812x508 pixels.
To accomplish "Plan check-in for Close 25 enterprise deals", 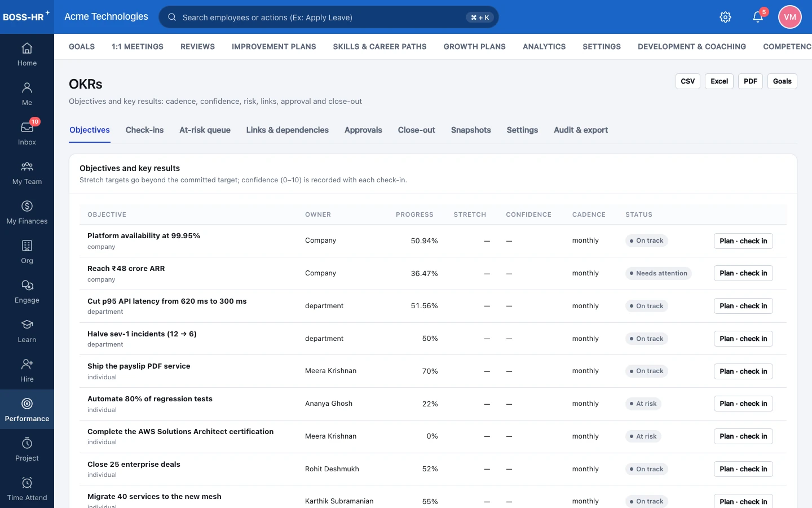I will pyautogui.click(x=743, y=469).
